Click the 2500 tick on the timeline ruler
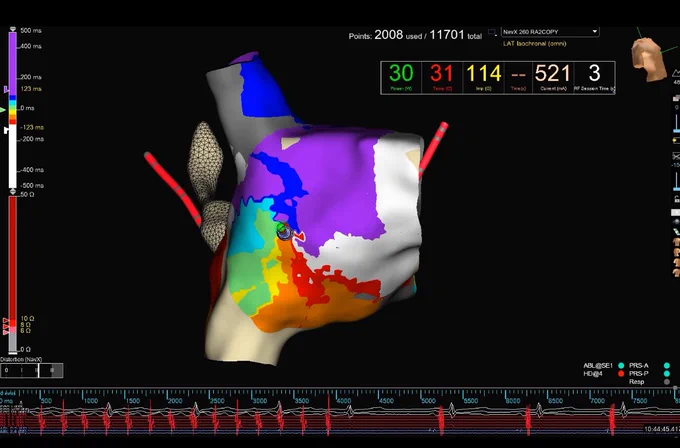This screenshot has width=680, height=448. coord(217,401)
